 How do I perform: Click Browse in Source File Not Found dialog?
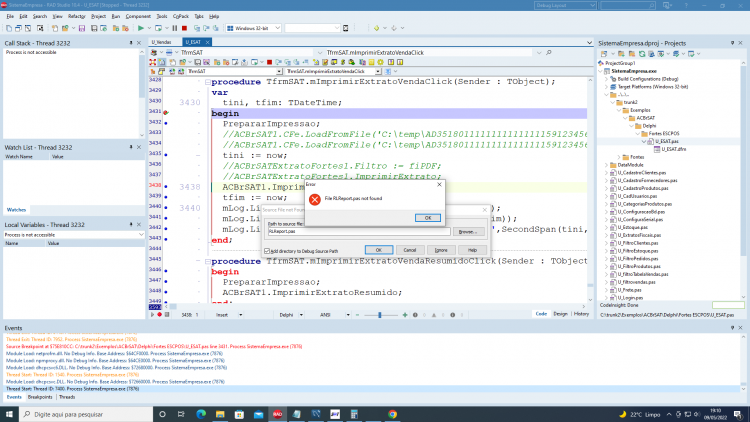pos(468,232)
